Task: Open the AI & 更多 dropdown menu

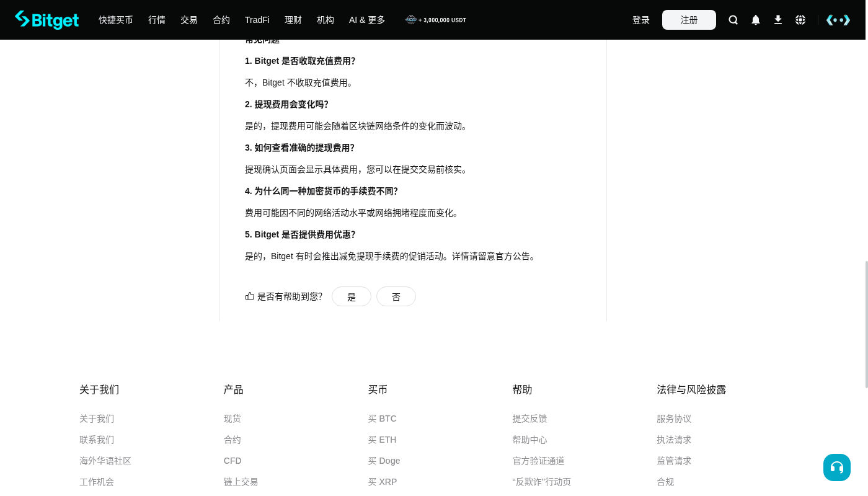Action: pyautogui.click(x=367, y=20)
